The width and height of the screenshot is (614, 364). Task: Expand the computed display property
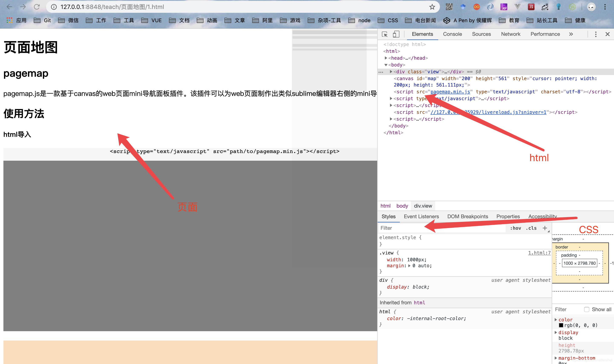point(556,332)
